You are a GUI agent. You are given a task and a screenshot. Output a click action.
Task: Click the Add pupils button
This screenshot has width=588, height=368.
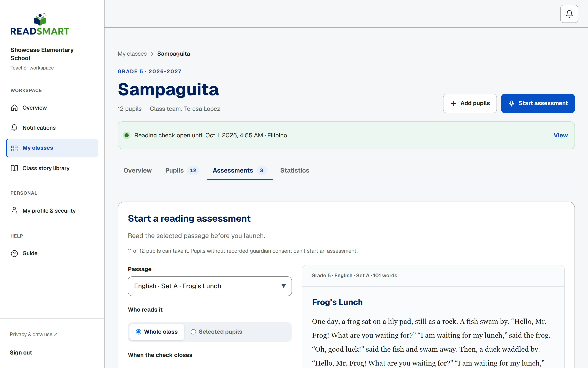(470, 103)
